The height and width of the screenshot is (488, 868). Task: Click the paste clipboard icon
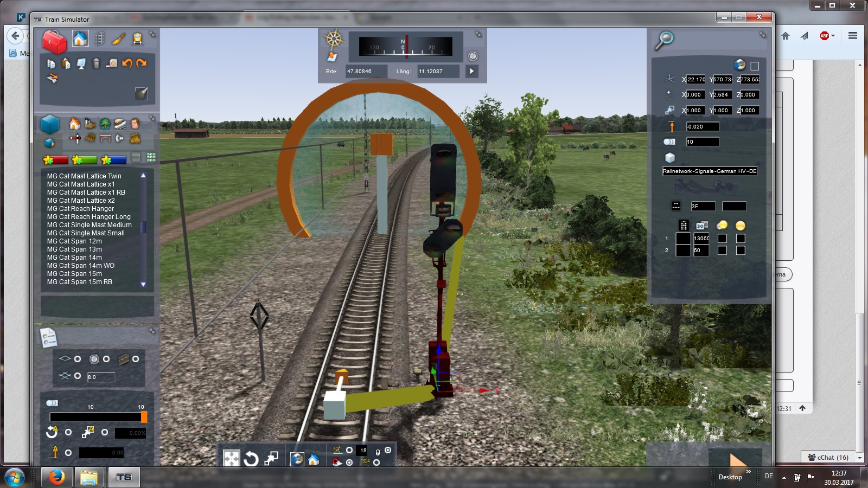(x=66, y=63)
